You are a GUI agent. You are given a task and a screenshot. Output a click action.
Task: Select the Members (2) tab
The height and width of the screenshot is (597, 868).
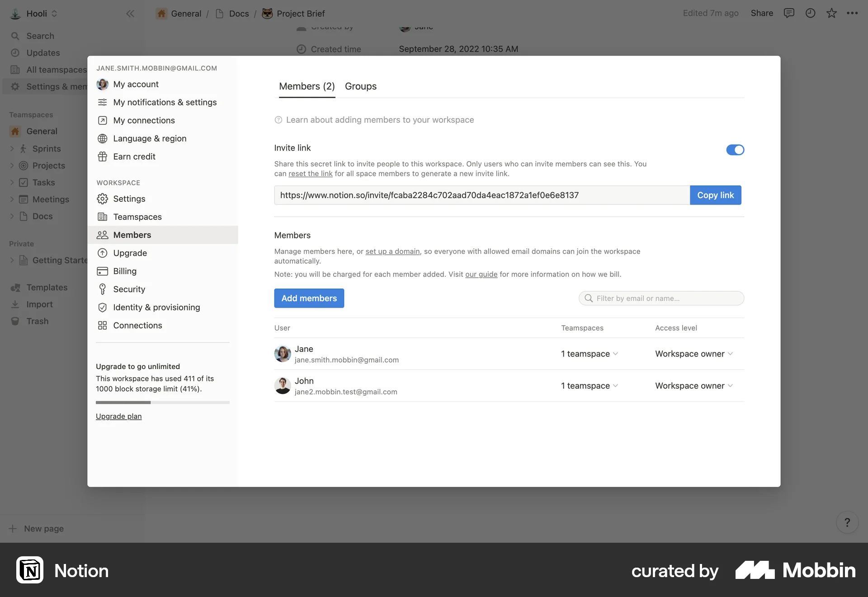[x=307, y=86]
